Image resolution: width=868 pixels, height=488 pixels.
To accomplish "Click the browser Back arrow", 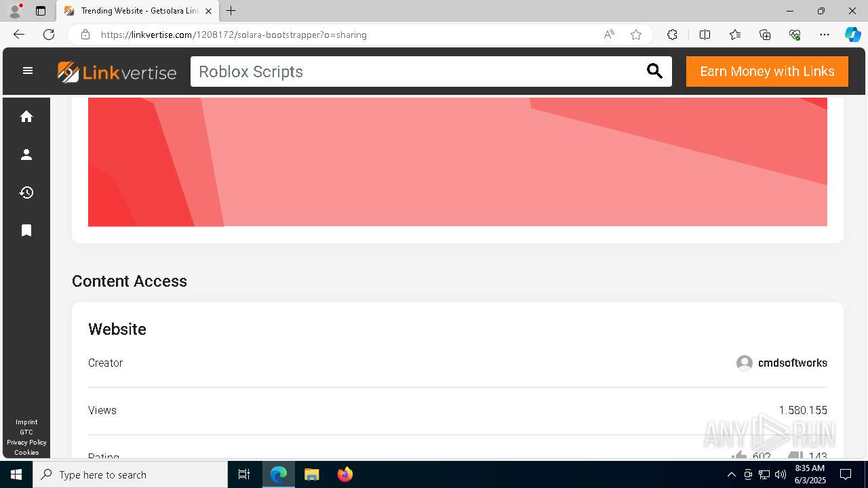I will [19, 35].
